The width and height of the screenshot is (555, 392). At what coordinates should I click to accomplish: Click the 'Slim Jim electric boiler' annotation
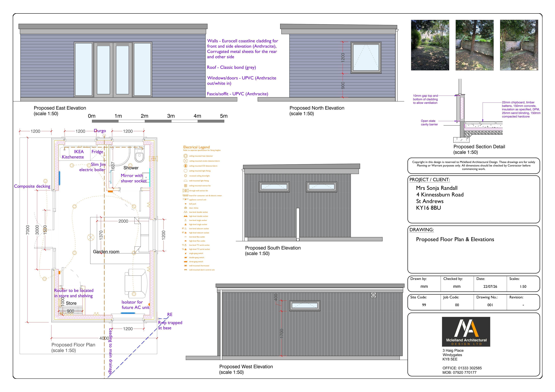92,167
